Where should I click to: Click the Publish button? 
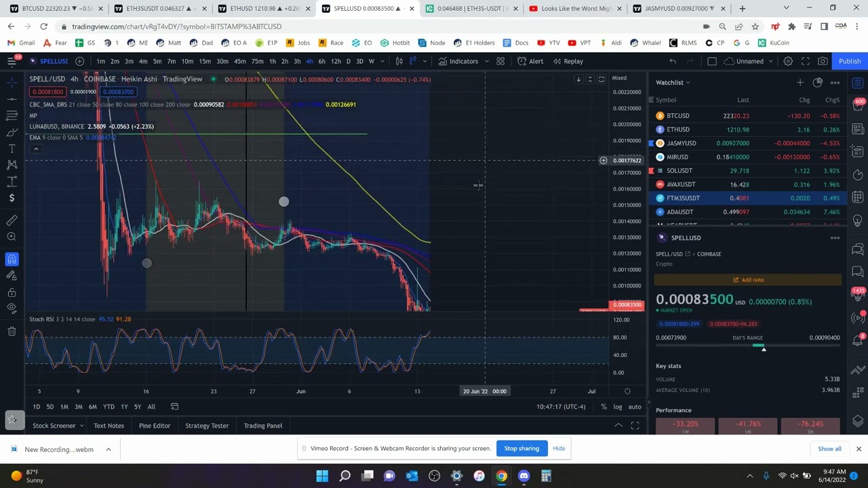(x=850, y=61)
